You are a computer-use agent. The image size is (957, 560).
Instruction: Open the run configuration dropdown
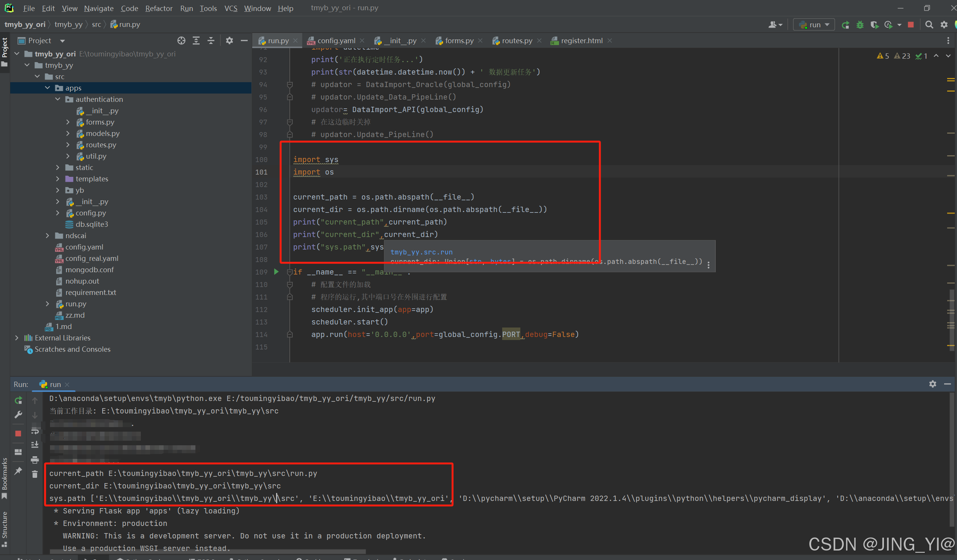click(x=814, y=25)
